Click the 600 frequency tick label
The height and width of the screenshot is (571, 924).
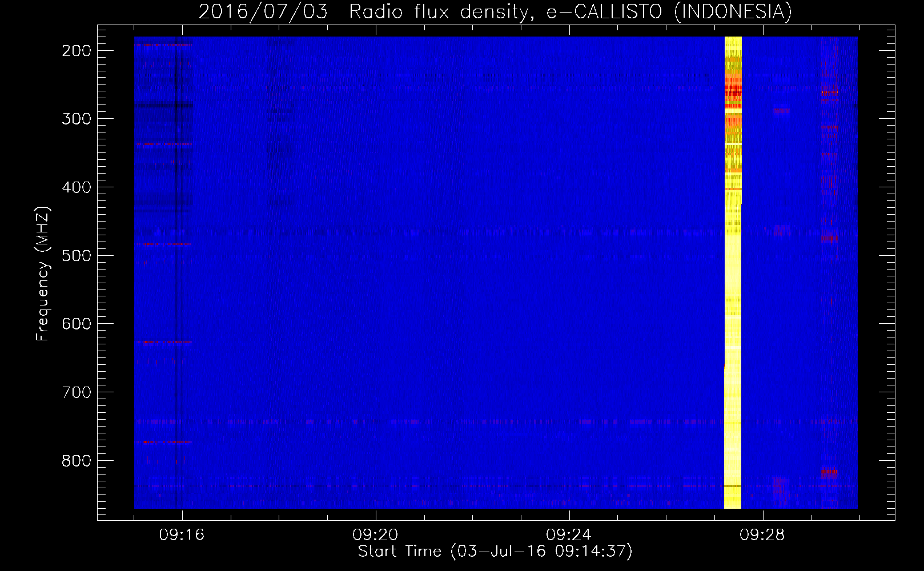77,324
